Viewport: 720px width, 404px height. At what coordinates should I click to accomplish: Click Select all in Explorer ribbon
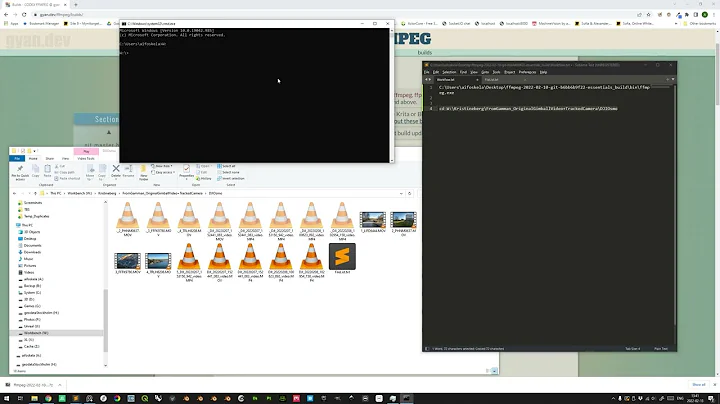point(228,166)
